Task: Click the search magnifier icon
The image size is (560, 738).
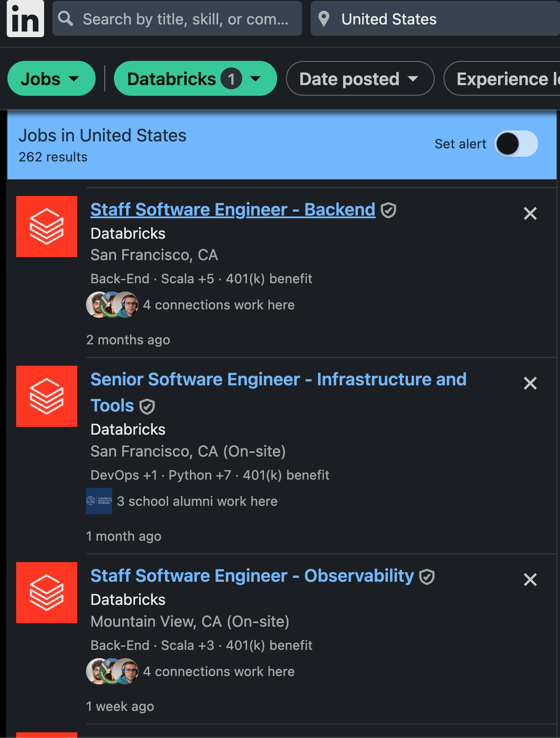Action: coord(65,19)
